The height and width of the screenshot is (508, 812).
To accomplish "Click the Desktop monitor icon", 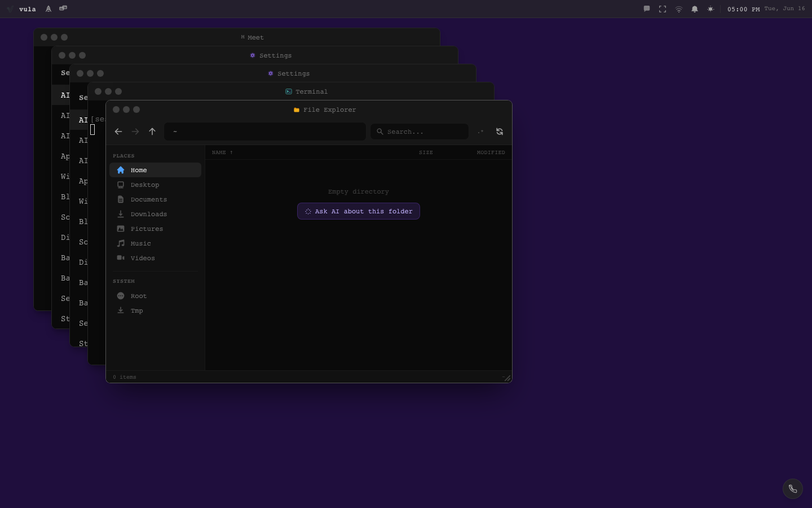I will [x=121, y=185].
